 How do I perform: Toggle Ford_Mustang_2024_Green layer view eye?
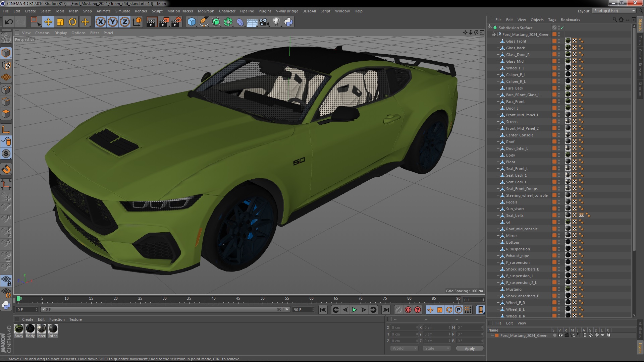point(560,335)
